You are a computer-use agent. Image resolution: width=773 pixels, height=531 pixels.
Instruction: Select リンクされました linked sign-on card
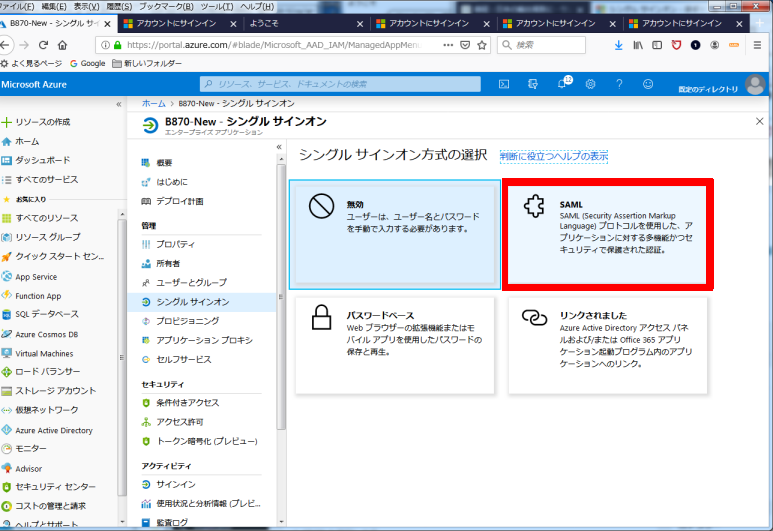[608, 346]
